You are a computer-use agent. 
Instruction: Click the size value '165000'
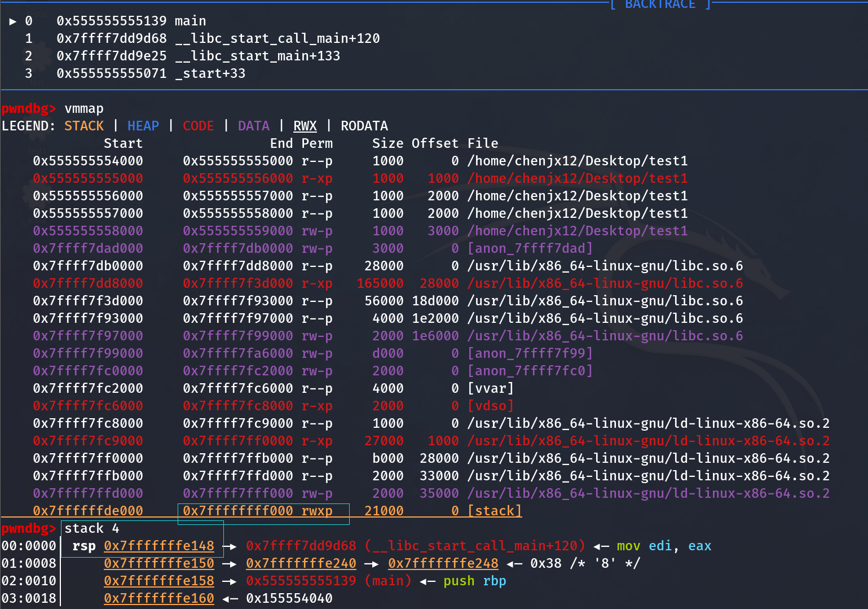380,283
